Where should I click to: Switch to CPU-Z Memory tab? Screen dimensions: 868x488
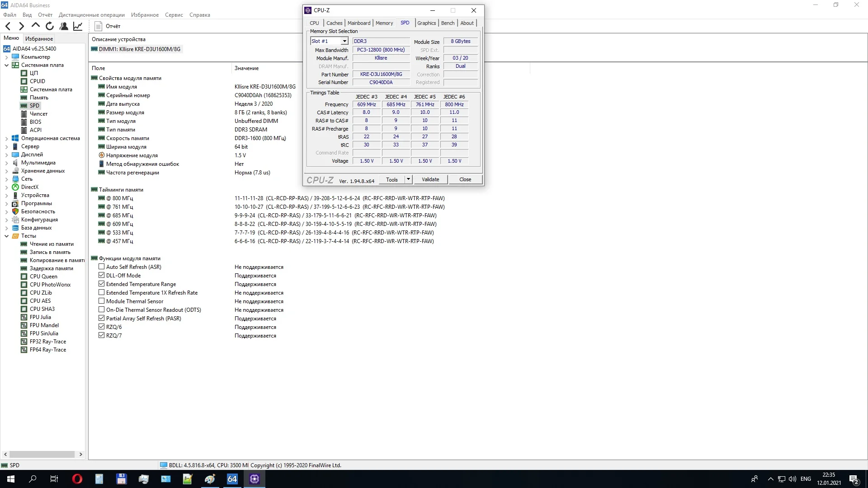(x=384, y=23)
